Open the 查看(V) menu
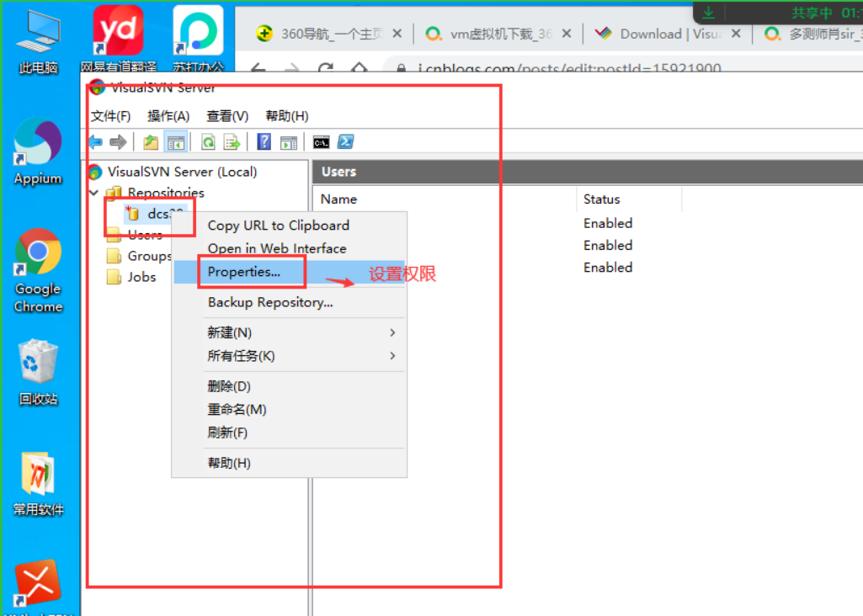Viewport: 863px width, 616px height. coord(227,116)
